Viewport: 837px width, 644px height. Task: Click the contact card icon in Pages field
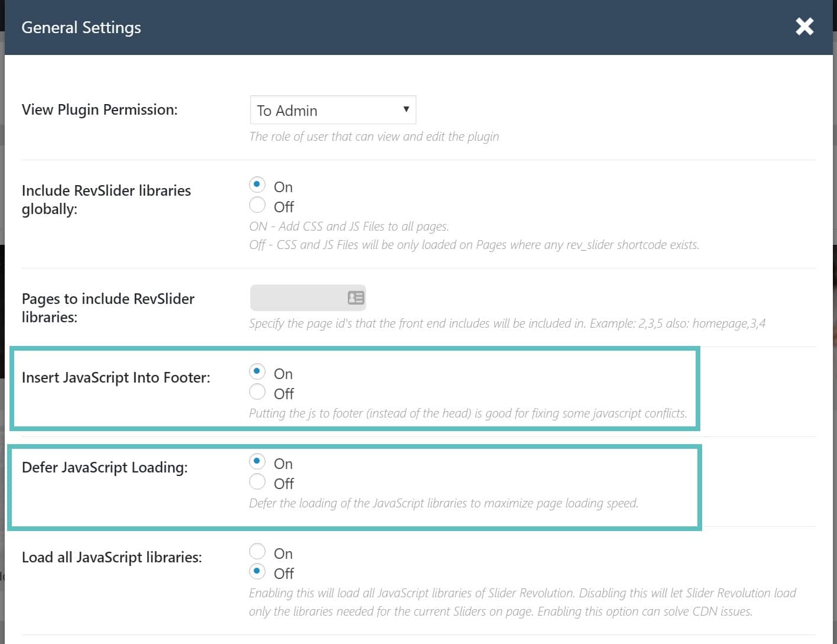coord(356,297)
